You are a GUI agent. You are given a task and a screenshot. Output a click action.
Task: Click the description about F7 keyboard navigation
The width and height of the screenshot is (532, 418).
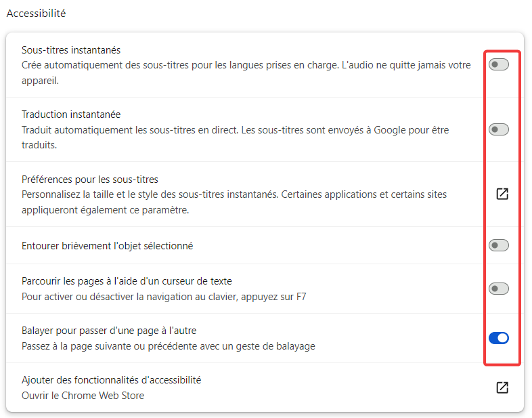(x=164, y=297)
